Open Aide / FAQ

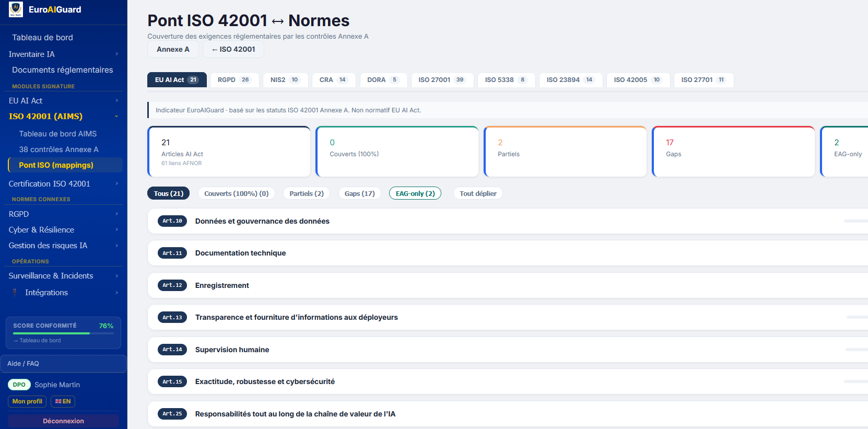[x=63, y=364]
